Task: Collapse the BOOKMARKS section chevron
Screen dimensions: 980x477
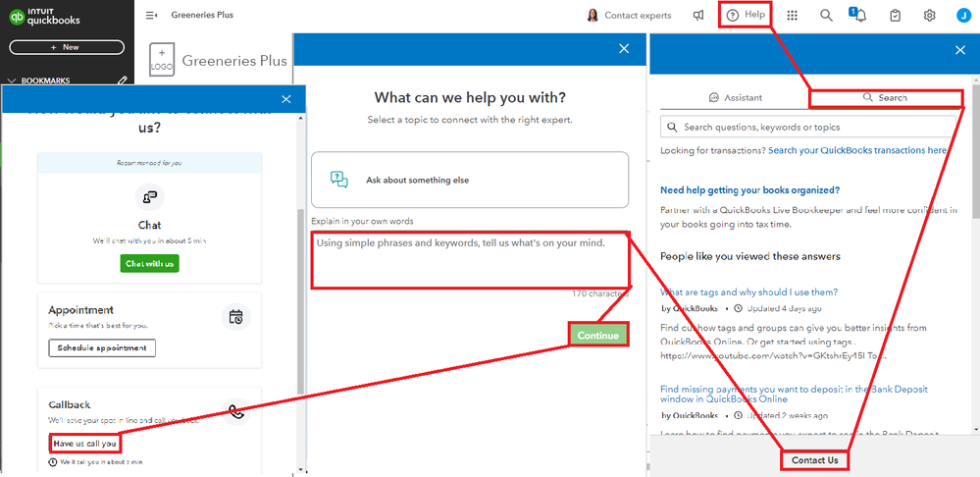Action: (11, 80)
